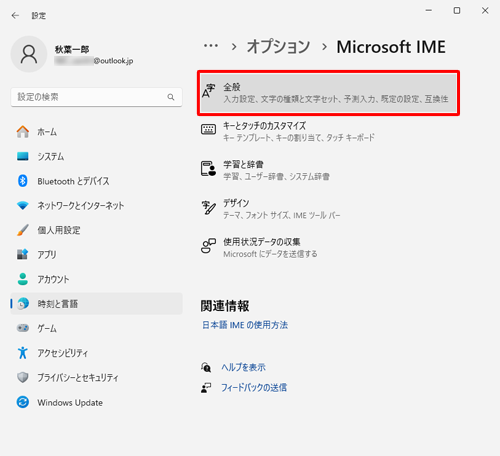Click the usage data collection icon

208,246
